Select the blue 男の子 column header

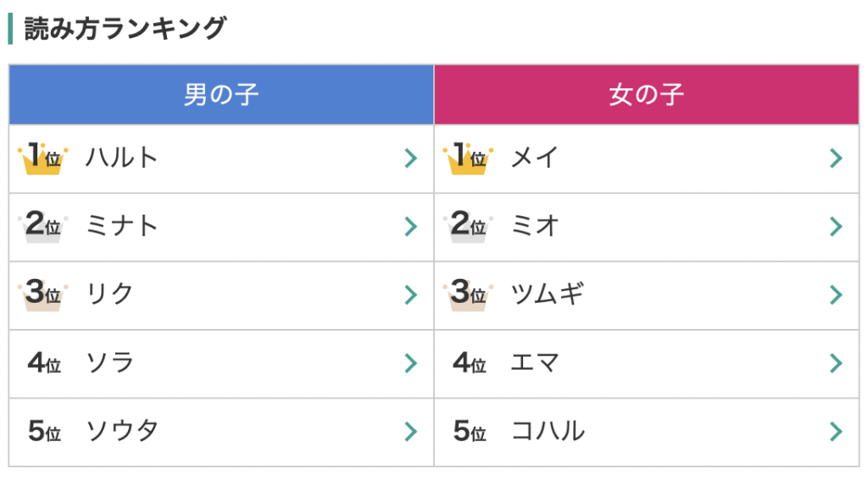[x=221, y=94]
